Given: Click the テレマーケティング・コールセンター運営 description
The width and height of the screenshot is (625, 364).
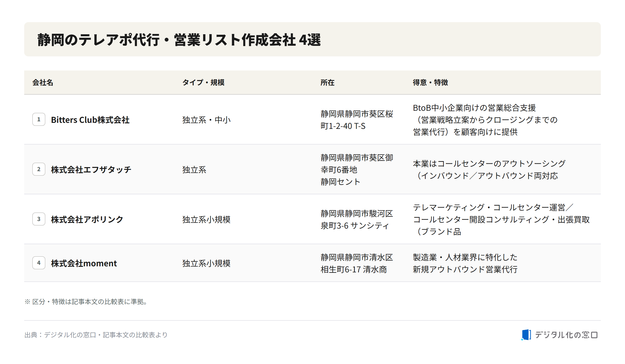Looking at the screenshot, I should click(x=501, y=220).
